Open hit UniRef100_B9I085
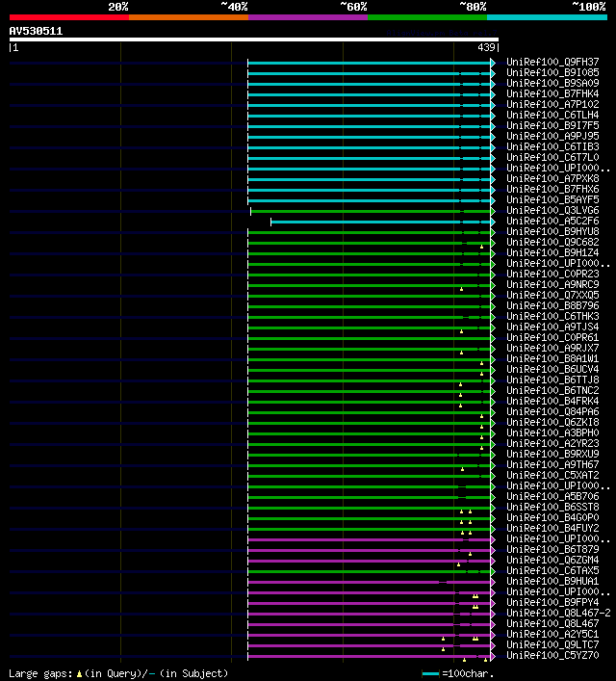Viewport: 616px width, 681px height. click(552, 72)
